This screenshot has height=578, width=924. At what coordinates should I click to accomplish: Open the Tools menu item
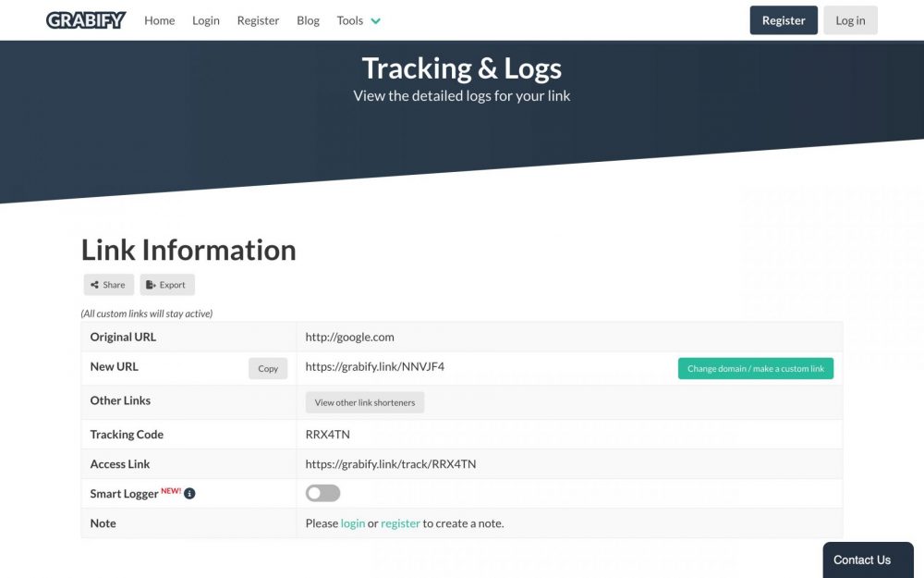pyautogui.click(x=350, y=20)
